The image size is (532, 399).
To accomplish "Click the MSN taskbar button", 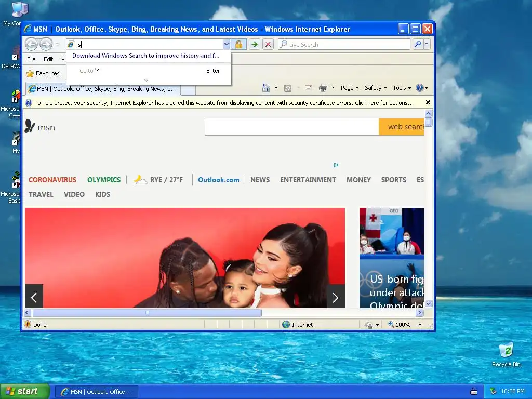I will tap(96, 392).
